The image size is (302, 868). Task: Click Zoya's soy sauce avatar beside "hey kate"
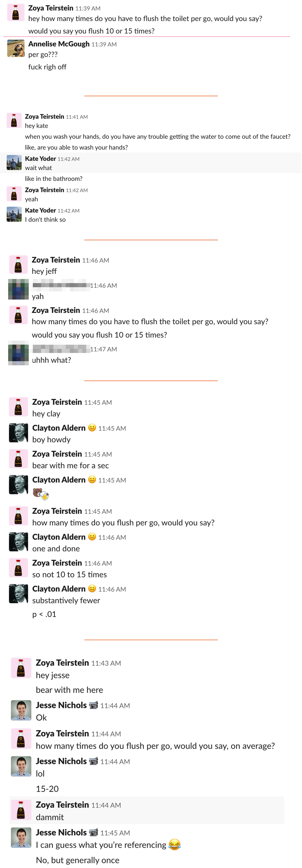pos(14,120)
